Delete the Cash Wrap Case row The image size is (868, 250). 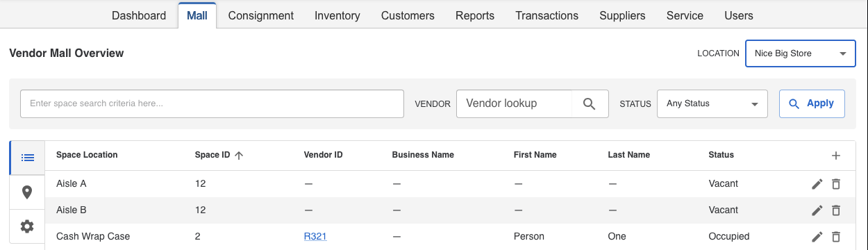click(836, 236)
